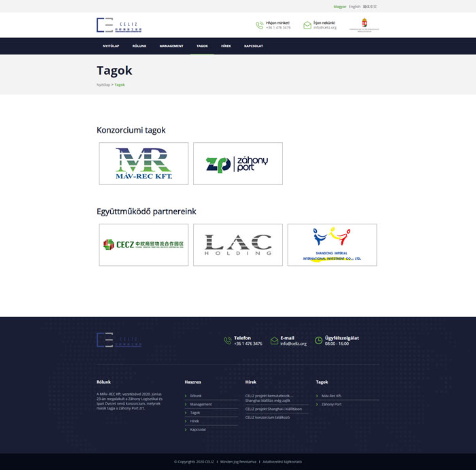Image resolution: width=476 pixels, height=470 pixels.
Task: Open news item CELIZ projekt Shanghai-i kiállításon
Action: [273, 409]
